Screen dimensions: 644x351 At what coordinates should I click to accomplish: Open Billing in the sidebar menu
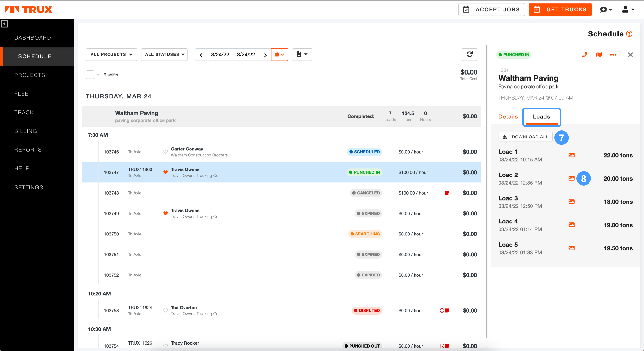pos(25,131)
